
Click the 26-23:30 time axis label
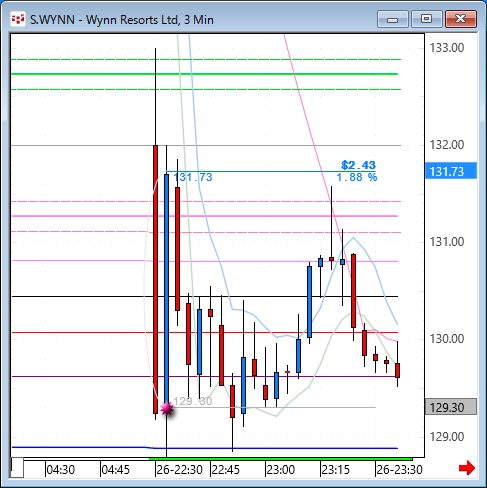click(400, 470)
